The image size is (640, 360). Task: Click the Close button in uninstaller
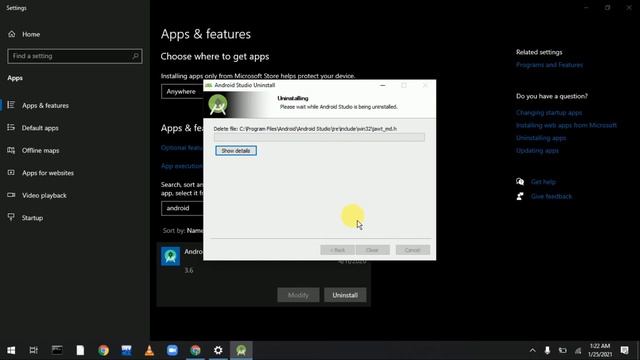tap(372, 250)
